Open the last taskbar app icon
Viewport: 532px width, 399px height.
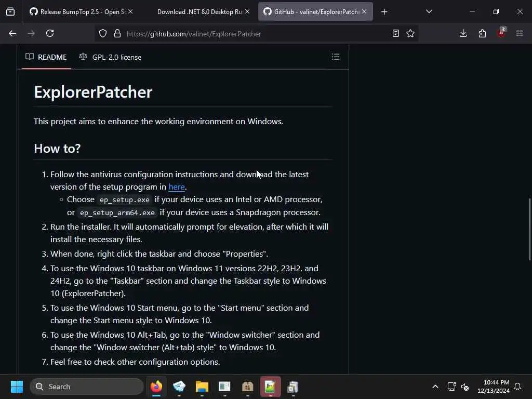[293, 387]
